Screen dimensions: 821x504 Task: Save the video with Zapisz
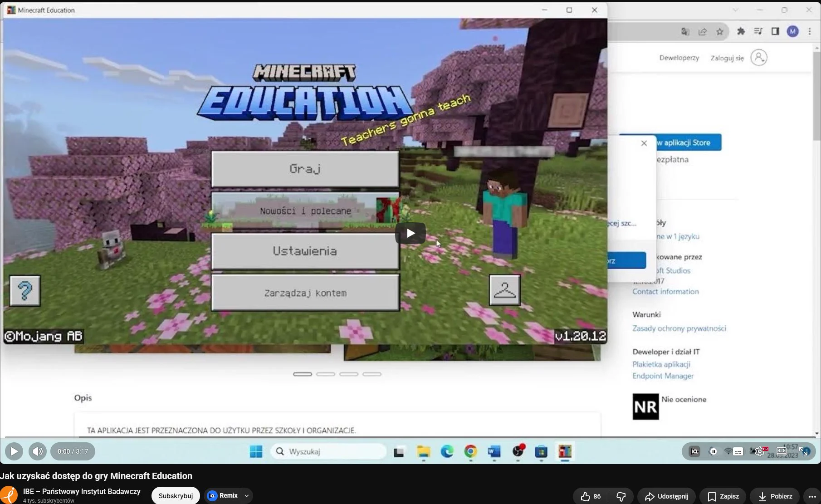pos(723,496)
